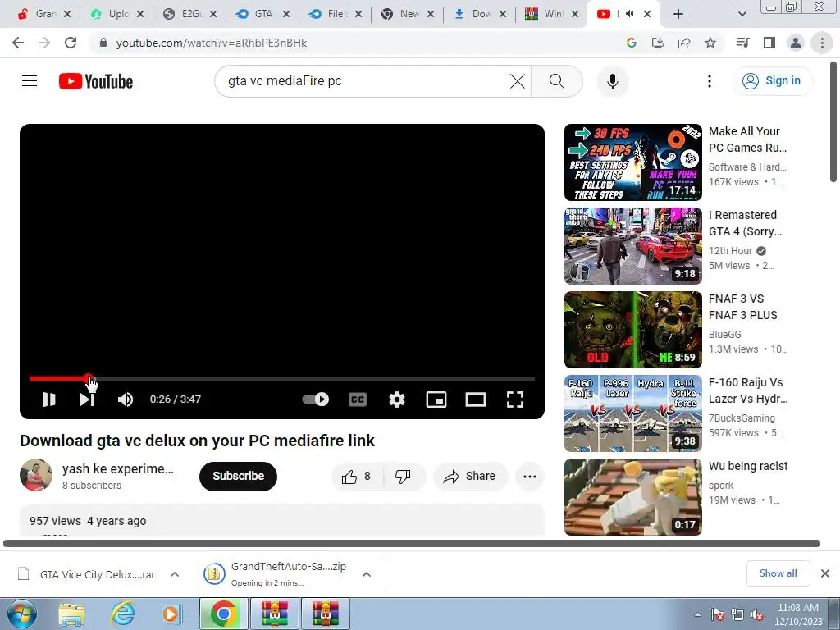Open Wu being racist video title

click(748, 466)
